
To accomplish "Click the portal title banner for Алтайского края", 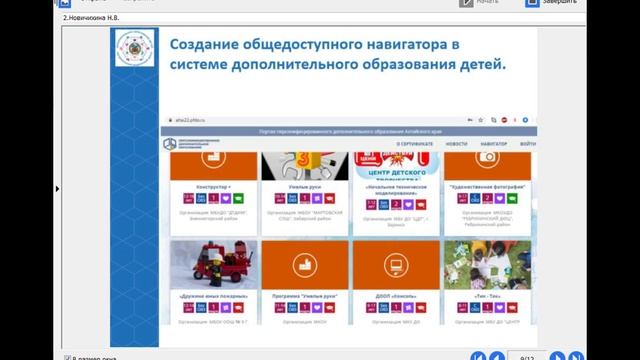I will (x=349, y=131).
